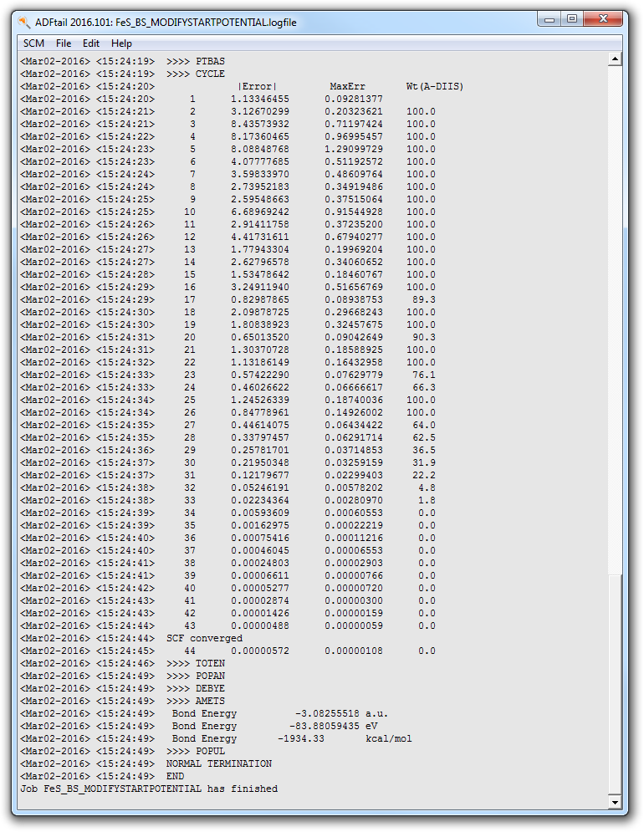
Task: Click the 'Wt(A-DIIS)' column header
Action: (434, 86)
